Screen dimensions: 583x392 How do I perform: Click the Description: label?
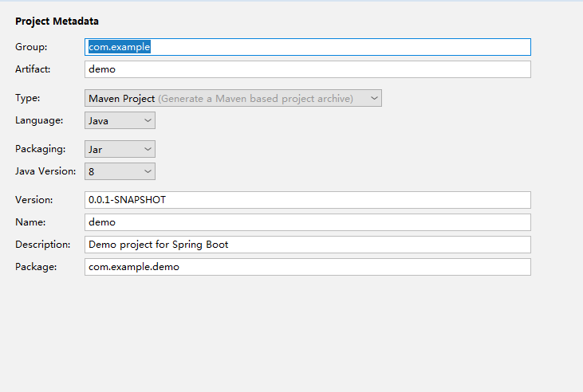pos(43,245)
